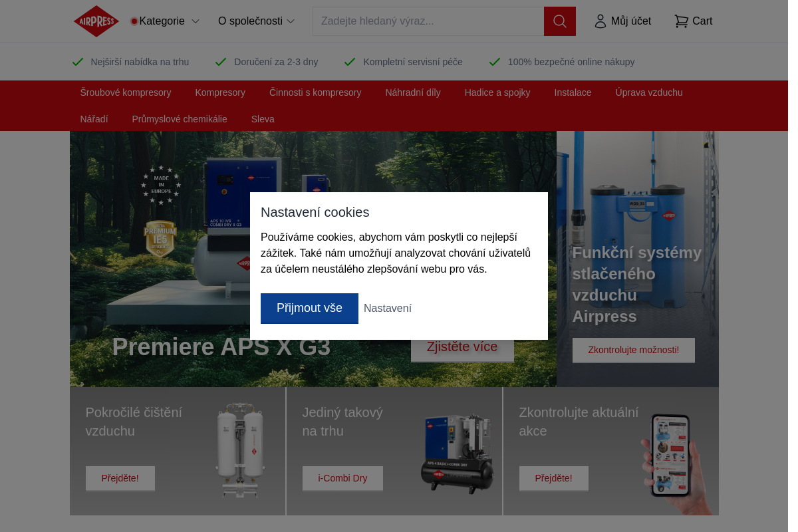Click the Cart label
Viewport: 798px width, 532px height.
tap(702, 21)
